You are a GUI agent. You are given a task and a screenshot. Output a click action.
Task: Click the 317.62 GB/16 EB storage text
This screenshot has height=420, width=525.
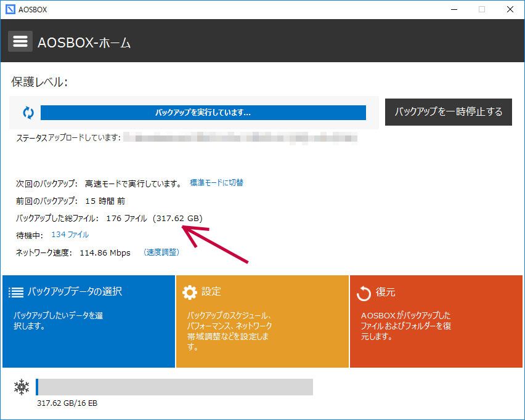pos(67,403)
